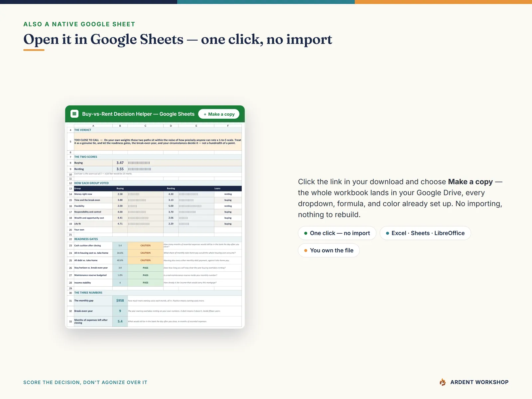The height and width of the screenshot is (399, 532).
Task: Select column D header
Action: (171, 126)
